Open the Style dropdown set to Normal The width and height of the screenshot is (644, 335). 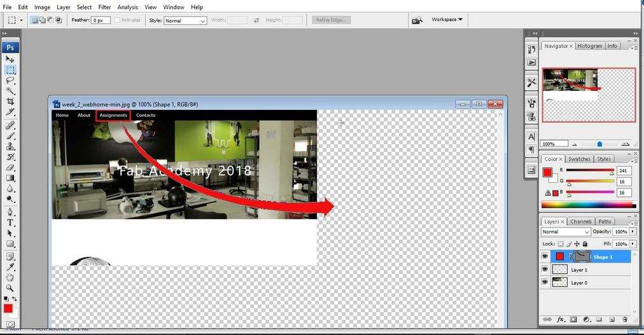(185, 20)
